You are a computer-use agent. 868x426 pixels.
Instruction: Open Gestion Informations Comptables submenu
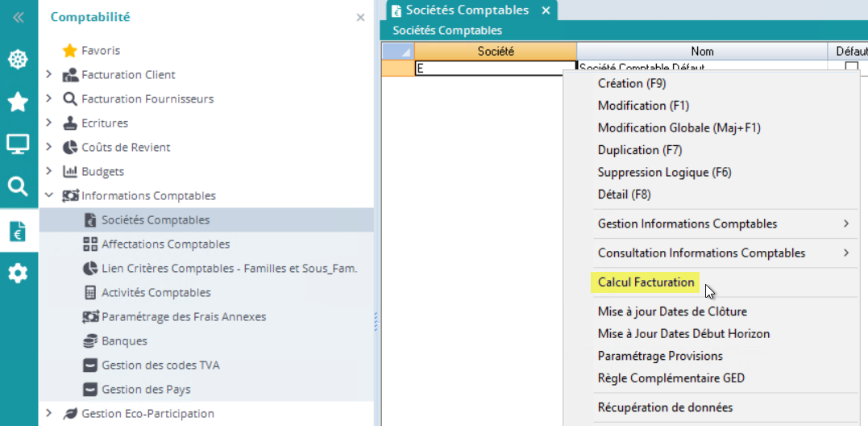[x=687, y=223]
